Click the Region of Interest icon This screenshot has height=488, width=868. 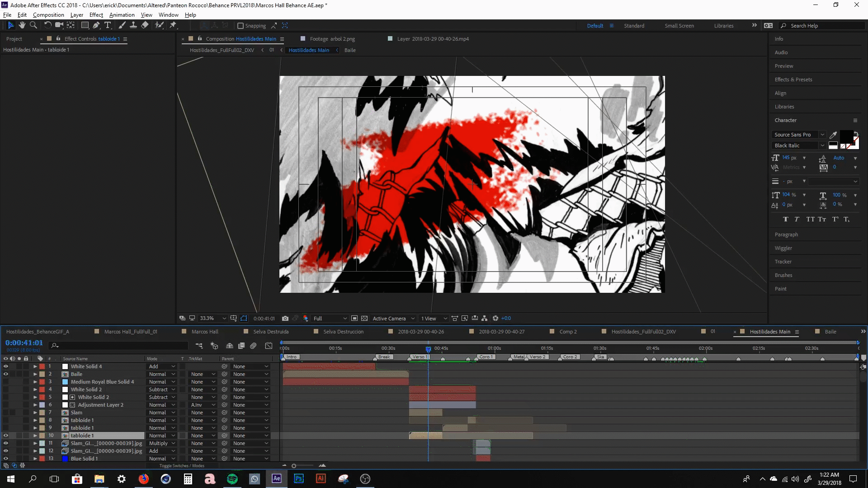pyautogui.click(x=354, y=319)
